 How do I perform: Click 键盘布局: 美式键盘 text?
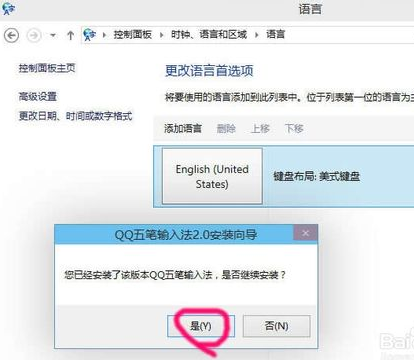317,176
